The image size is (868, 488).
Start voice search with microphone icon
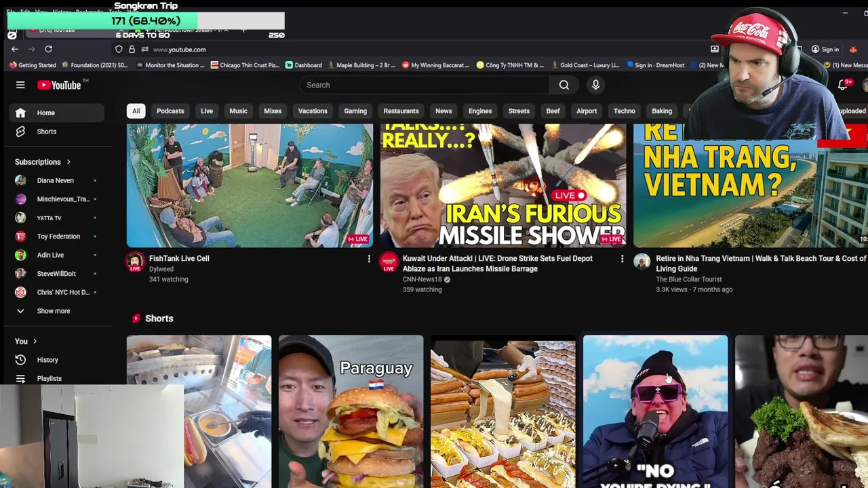[x=595, y=85]
